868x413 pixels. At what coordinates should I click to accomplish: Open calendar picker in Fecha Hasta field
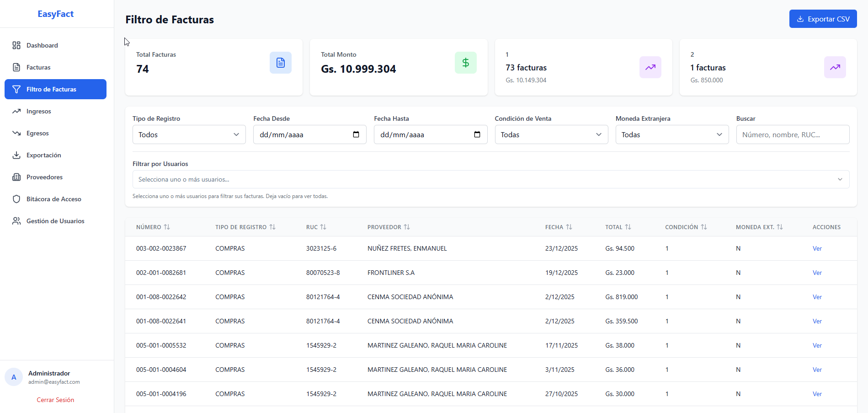[477, 134]
